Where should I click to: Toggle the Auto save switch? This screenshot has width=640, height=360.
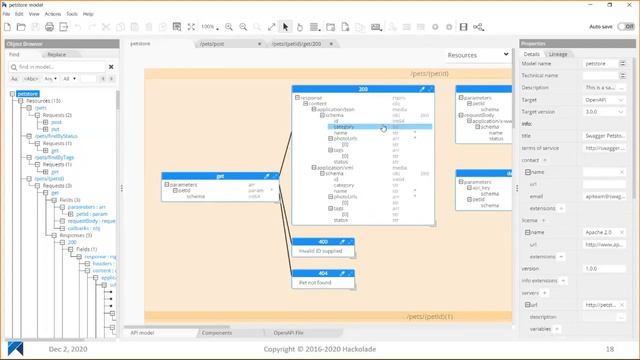pos(626,27)
